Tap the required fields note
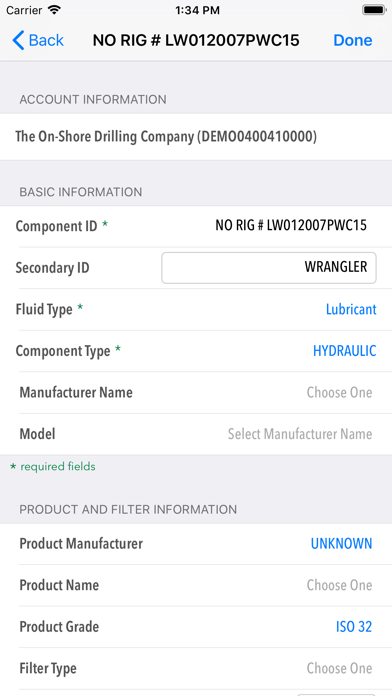Screen dimensions: 392x696 (x=52, y=467)
